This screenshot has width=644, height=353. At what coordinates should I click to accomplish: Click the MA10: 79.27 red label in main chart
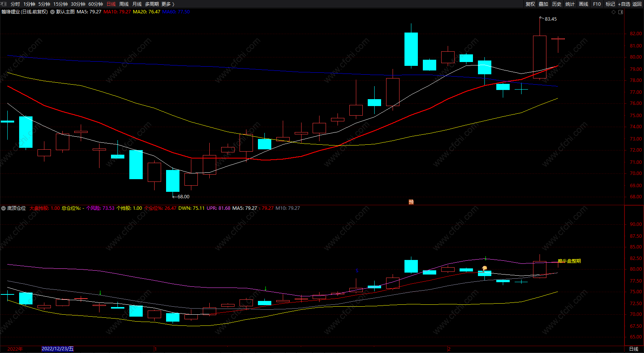[x=117, y=12]
